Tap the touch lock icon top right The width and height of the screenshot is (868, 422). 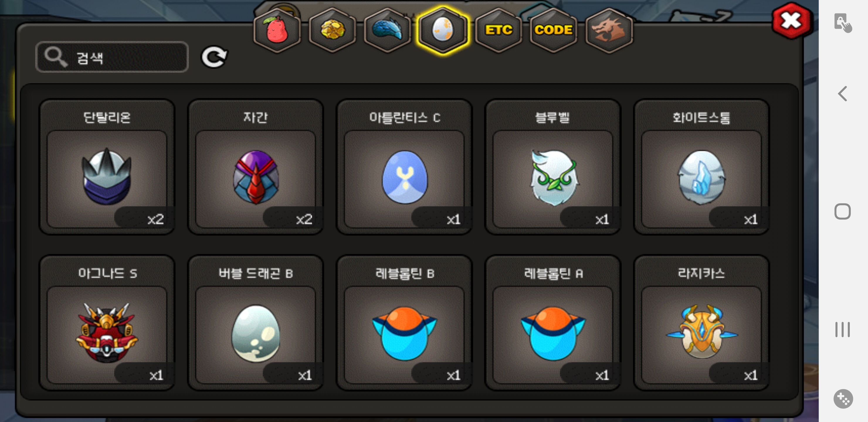point(842,23)
